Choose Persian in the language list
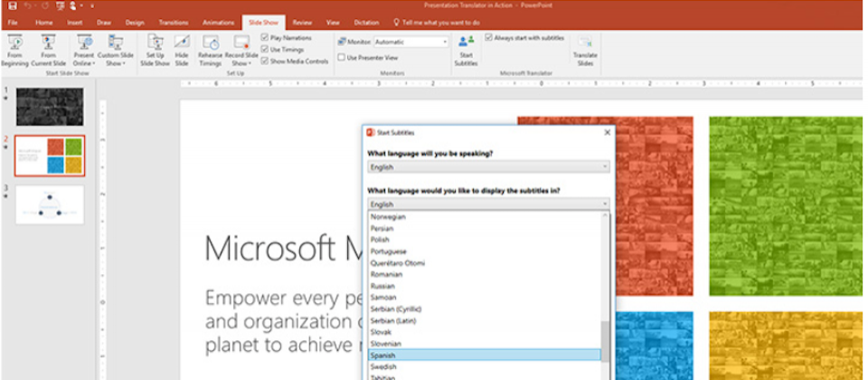This screenshot has width=868, height=380. 485,228
